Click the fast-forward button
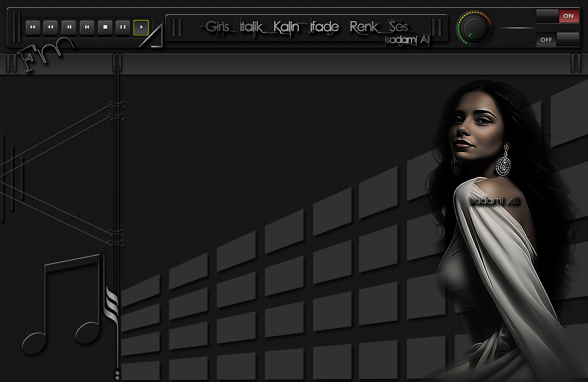 [x=33, y=28]
